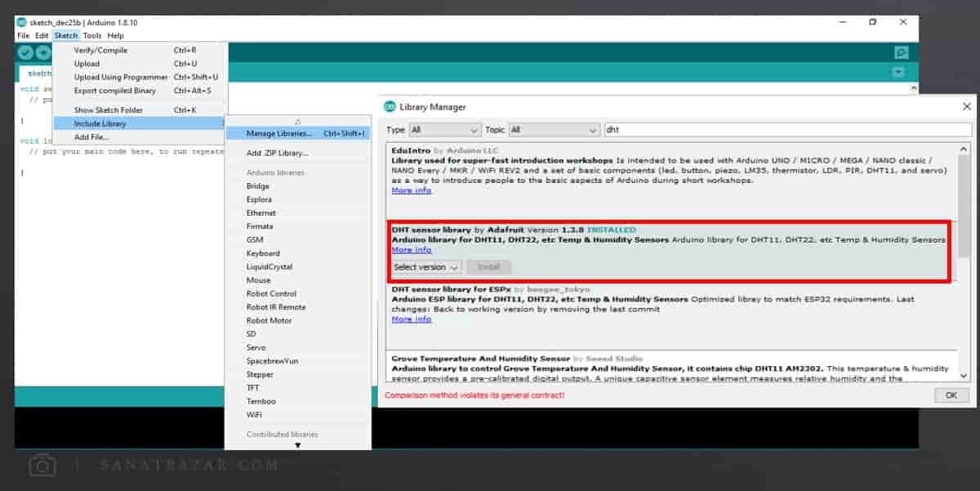Include the Temboo library
980x491 pixels.
pyautogui.click(x=298, y=402)
